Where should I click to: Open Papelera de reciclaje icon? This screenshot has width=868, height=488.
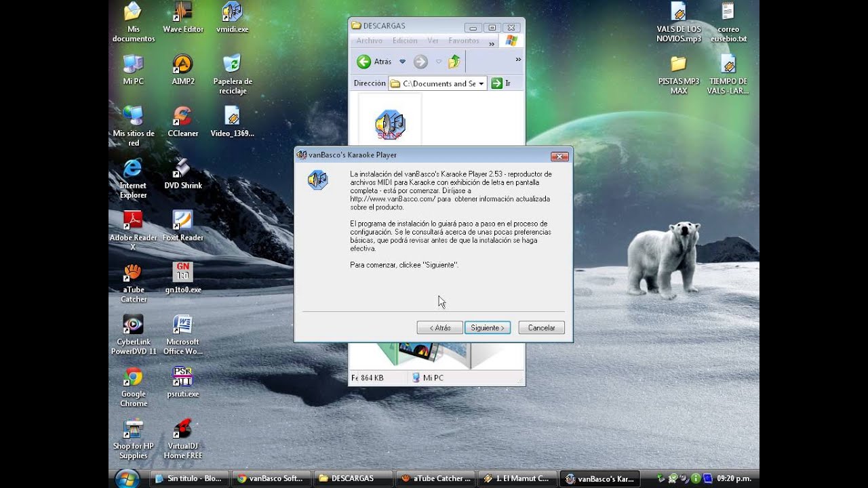(233, 75)
